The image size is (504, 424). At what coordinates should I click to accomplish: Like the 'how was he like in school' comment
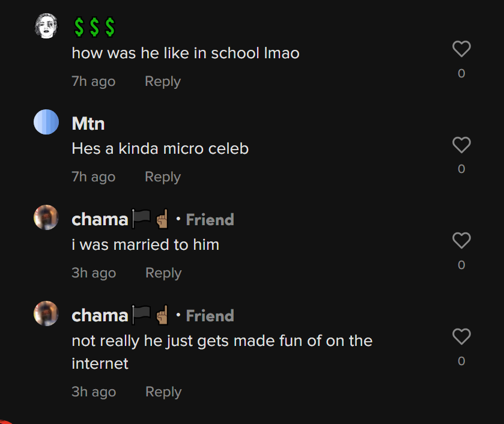pyautogui.click(x=461, y=49)
